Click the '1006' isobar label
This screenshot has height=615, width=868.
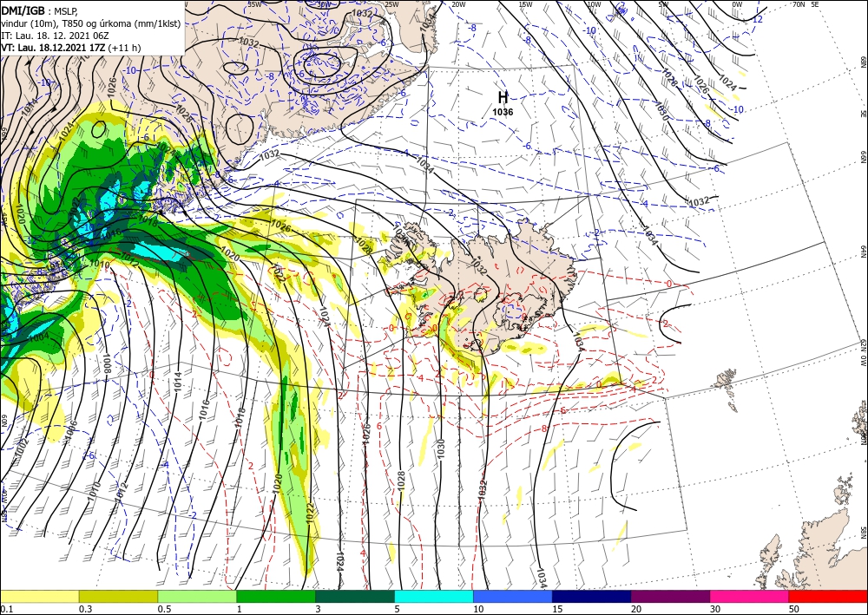70,431
